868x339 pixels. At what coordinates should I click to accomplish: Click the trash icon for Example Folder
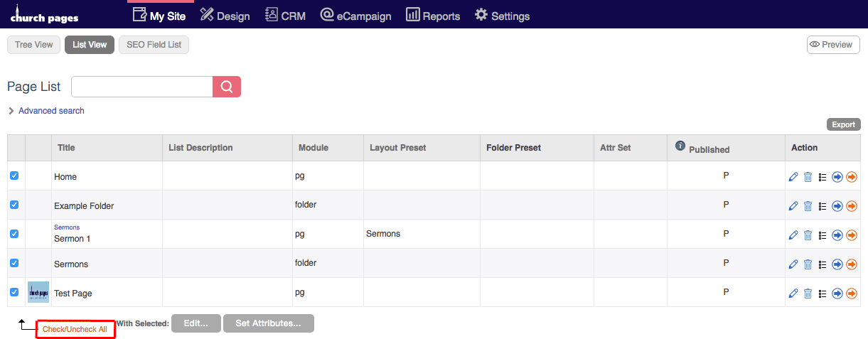[x=808, y=206]
